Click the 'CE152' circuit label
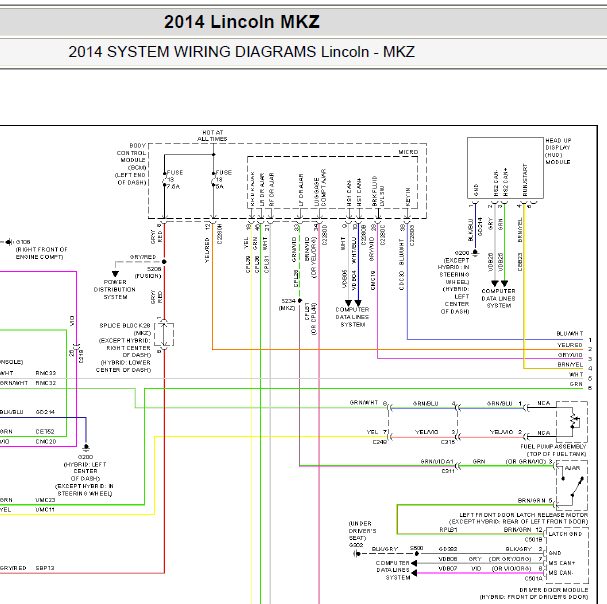The image size is (607, 604). pyautogui.click(x=45, y=431)
